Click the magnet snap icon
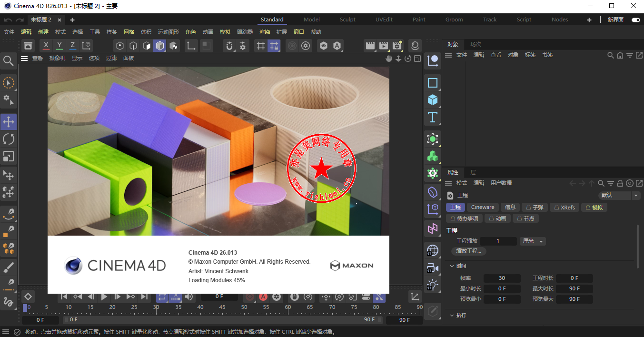 point(230,46)
